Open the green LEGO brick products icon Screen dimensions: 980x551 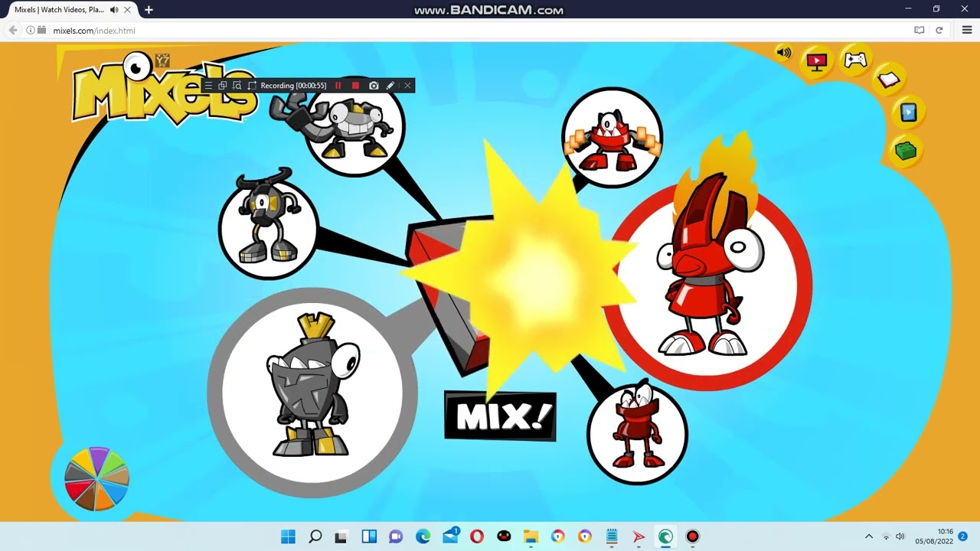[x=906, y=150]
